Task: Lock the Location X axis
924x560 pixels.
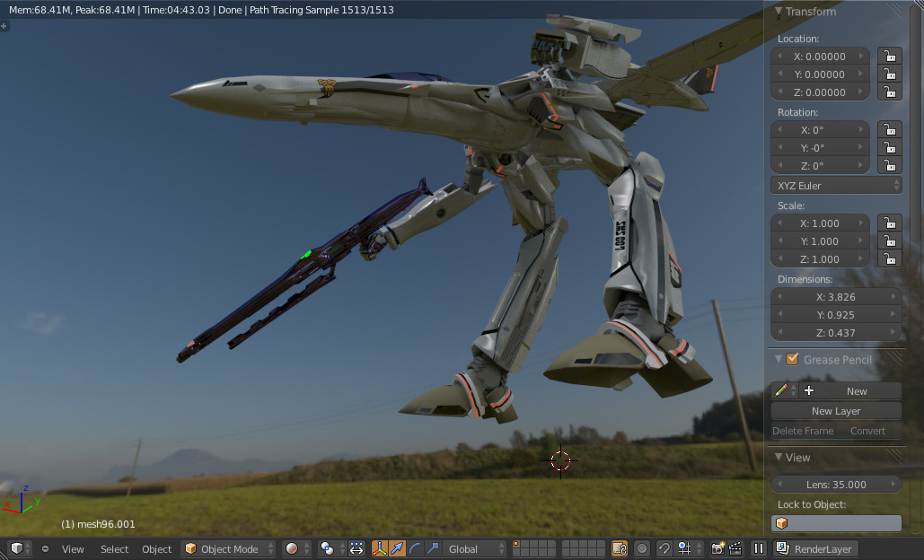Action: point(889,57)
